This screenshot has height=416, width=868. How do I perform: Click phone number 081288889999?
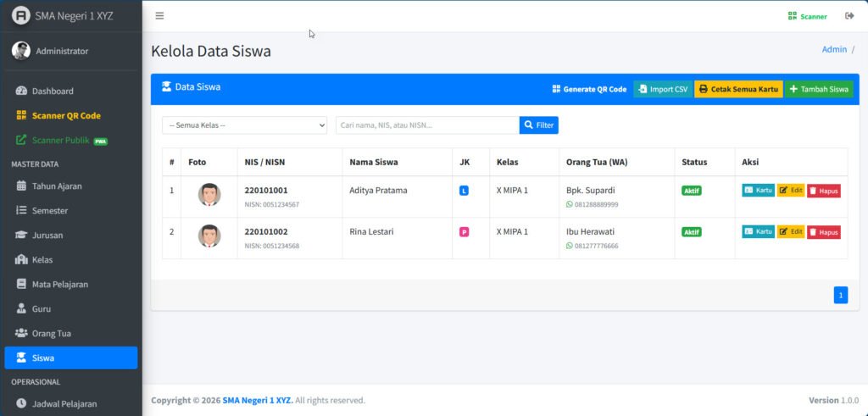[x=596, y=205]
